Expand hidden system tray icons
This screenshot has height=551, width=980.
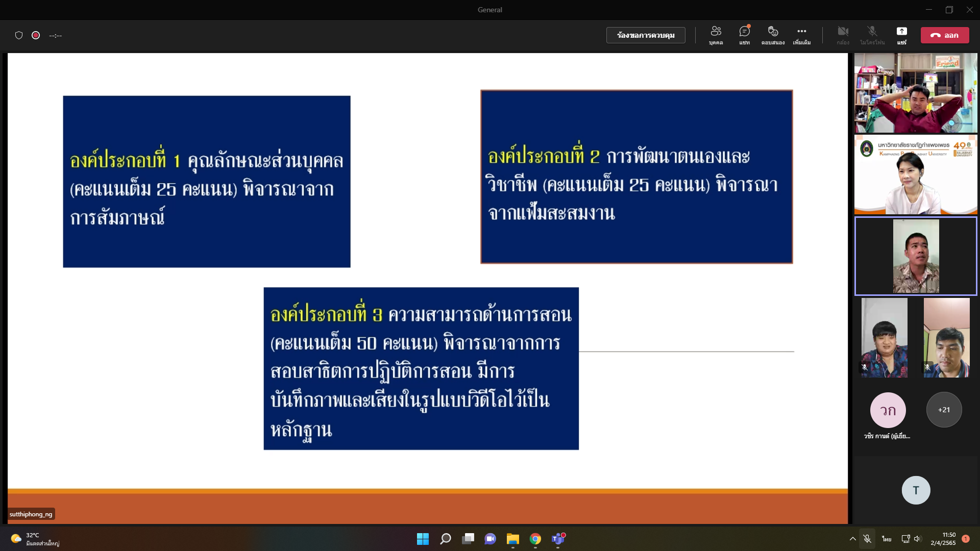[x=852, y=539]
